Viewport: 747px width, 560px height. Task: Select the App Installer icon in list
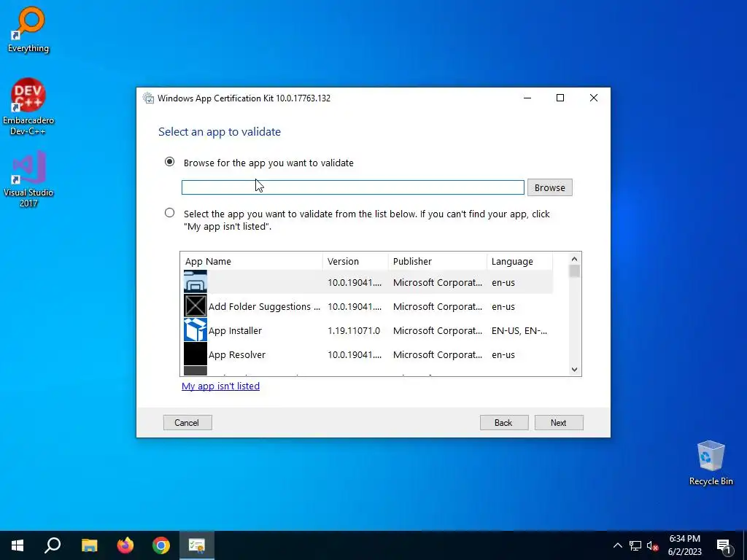point(196,330)
